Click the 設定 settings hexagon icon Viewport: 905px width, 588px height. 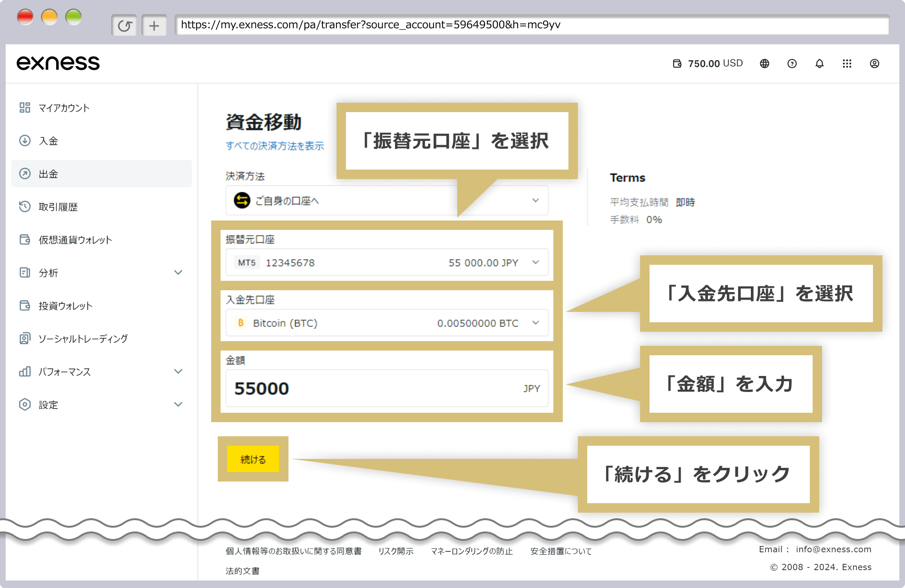[25, 404]
